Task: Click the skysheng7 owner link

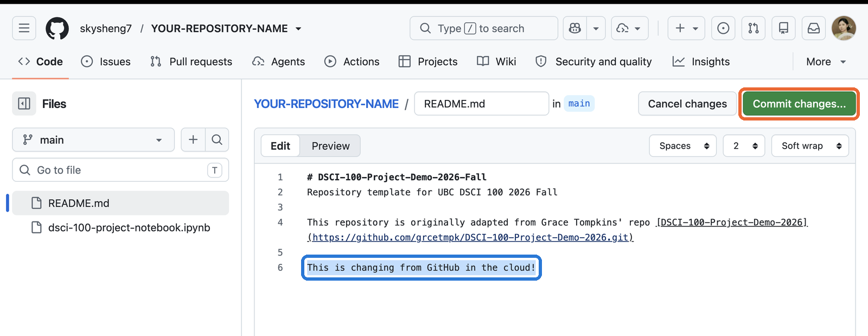Action: [x=106, y=29]
